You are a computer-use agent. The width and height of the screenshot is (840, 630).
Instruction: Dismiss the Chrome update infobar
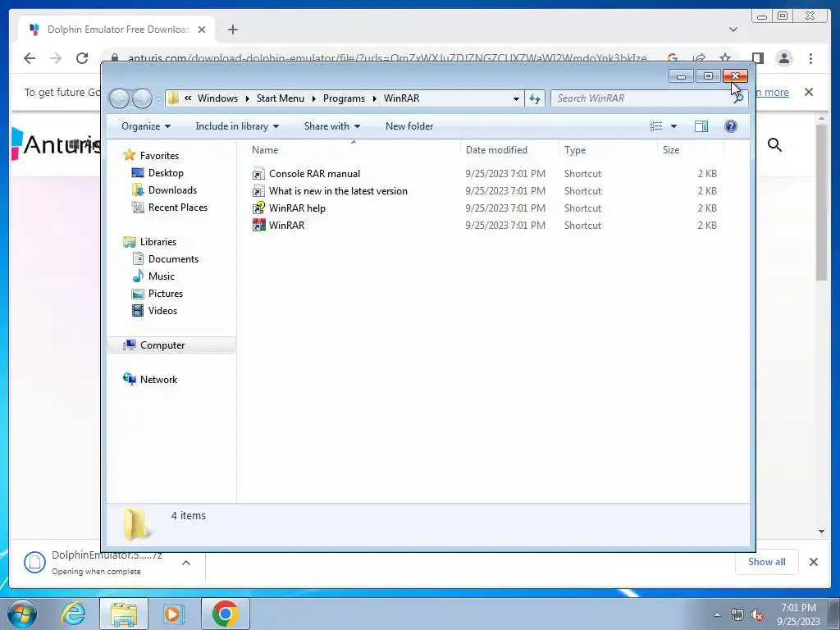[x=809, y=92]
